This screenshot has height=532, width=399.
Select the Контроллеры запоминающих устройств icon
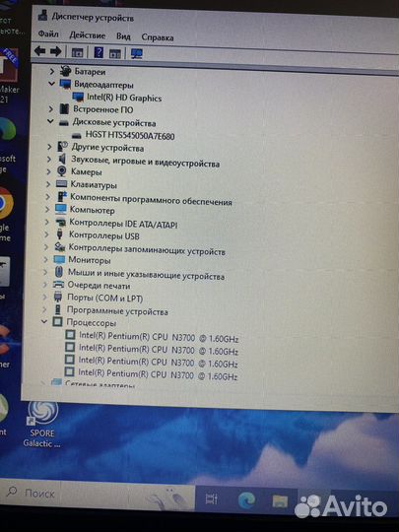(x=60, y=246)
